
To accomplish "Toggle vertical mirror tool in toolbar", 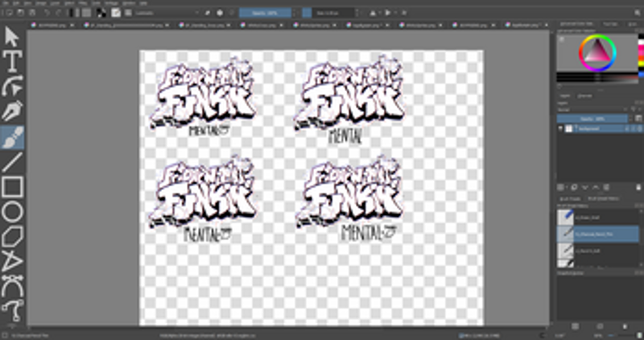I will pyautogui.click(x=388, y=13).
